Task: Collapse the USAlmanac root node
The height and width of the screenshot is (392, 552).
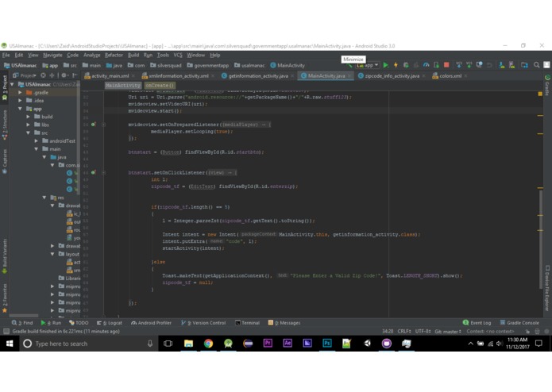Action: point(13,84)
